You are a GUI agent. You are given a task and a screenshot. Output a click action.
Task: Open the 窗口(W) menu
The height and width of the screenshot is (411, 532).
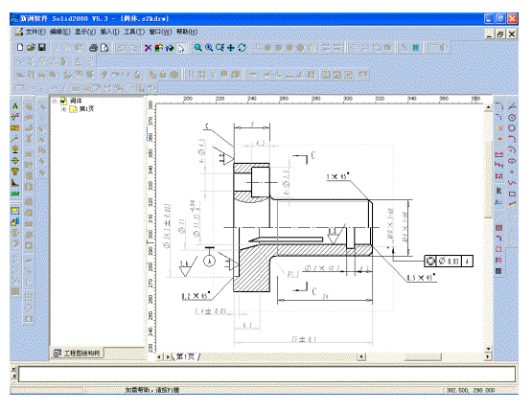coord(160,32)
